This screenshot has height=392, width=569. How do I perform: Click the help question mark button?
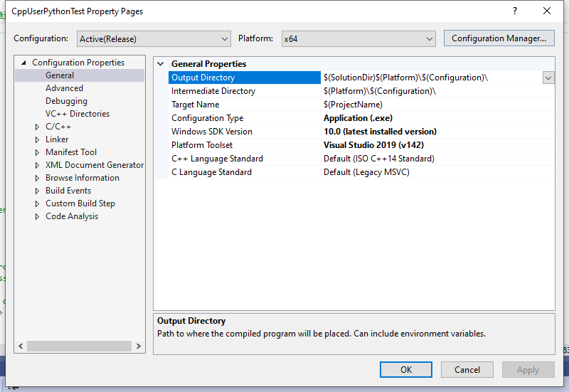click(514, 11)
